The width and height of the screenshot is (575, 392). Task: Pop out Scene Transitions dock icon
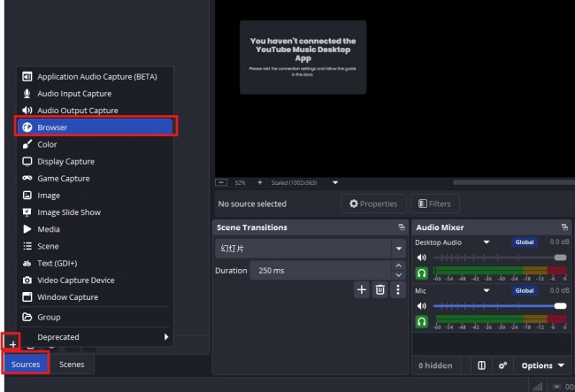[x=402, y=227]
